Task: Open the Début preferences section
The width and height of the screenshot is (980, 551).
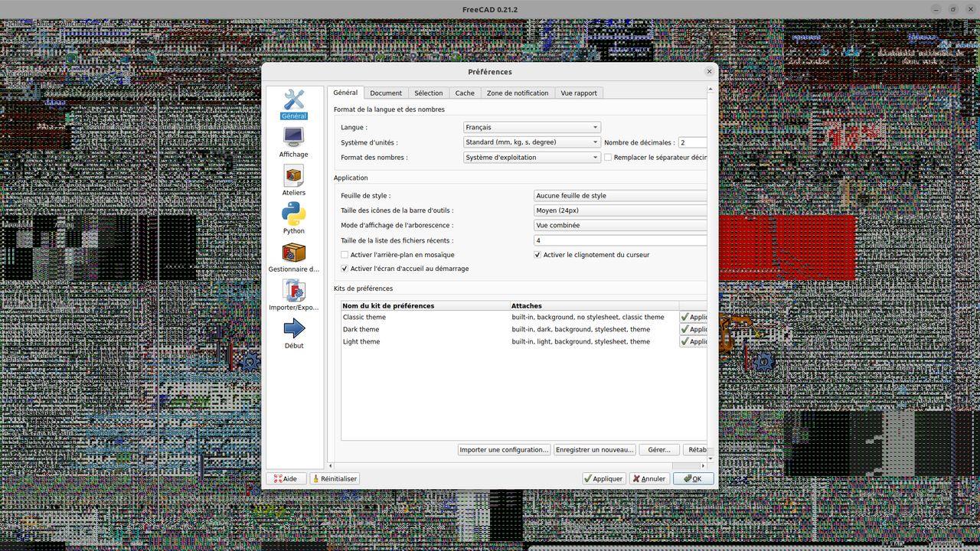Action: point(294,334)
